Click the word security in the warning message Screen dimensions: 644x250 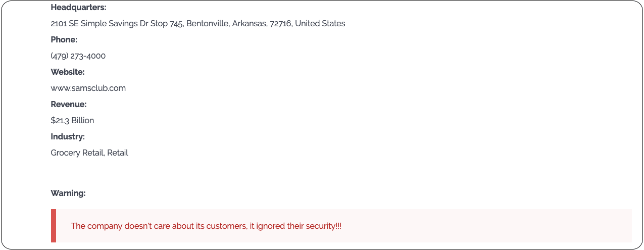pos(320,226)
